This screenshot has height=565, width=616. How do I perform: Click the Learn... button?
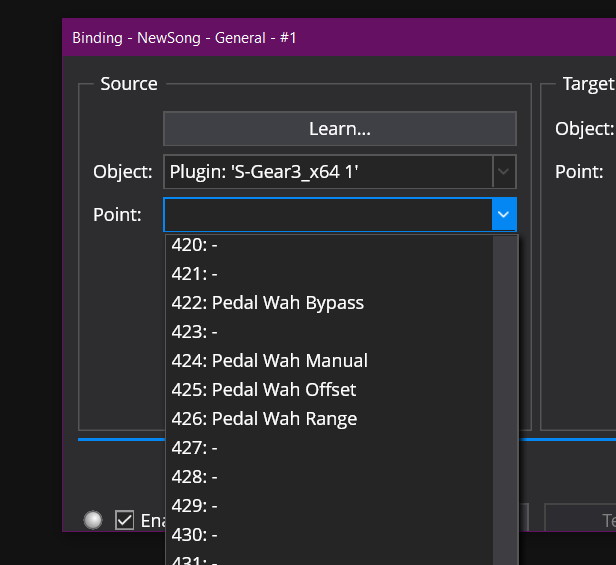340,129
